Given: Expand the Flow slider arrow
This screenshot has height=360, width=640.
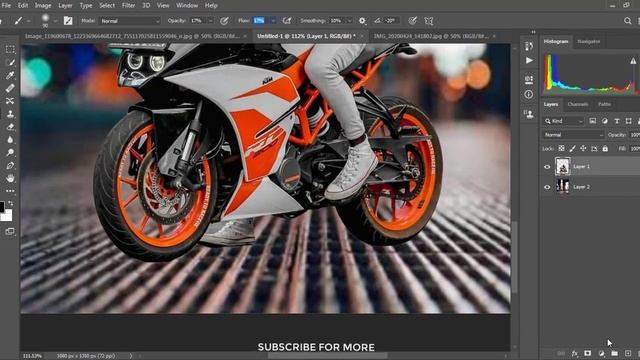Looking at the screenshot, I should [x=273, y=21].
